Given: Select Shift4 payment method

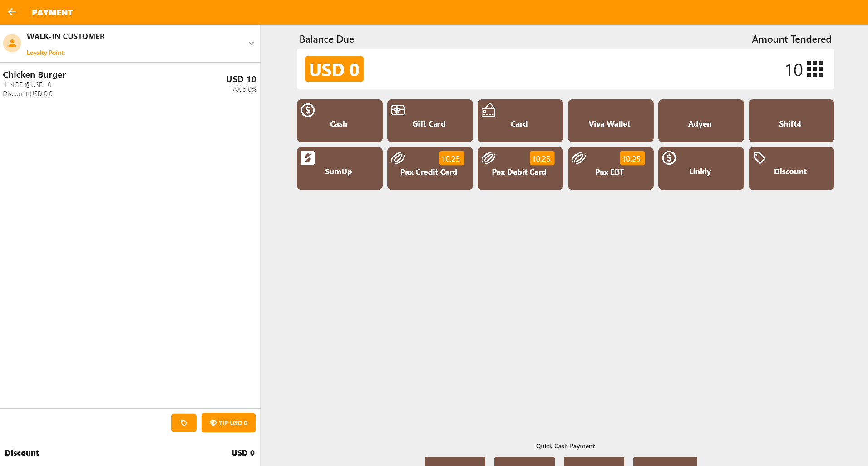Looking at the screenshot, I should point(791,121).
